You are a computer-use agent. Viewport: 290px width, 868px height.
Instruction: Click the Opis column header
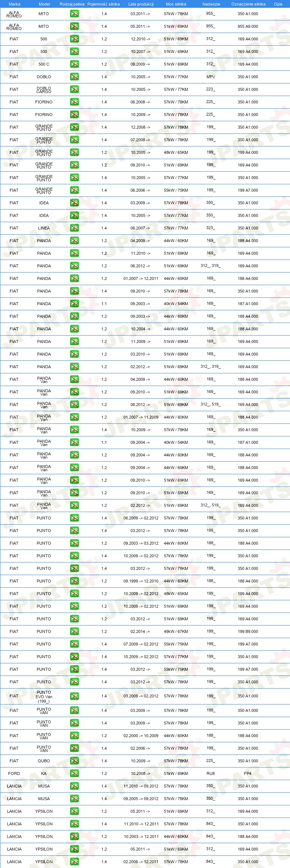tap(278, 4)
